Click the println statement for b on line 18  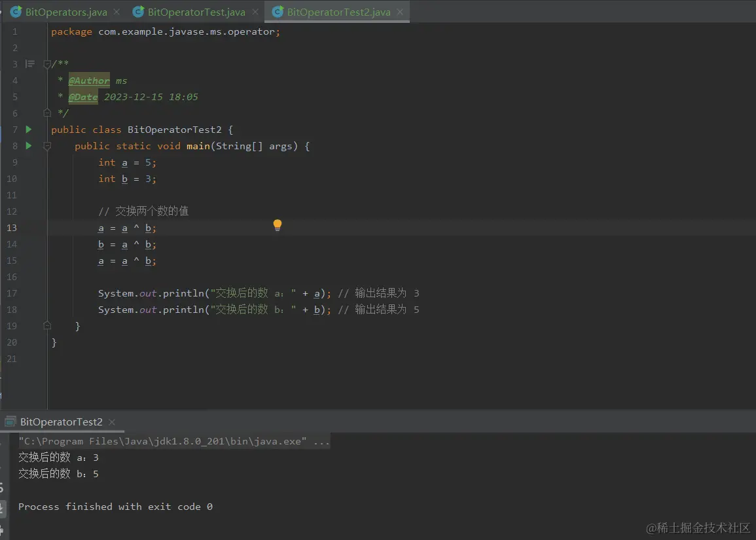pos(215,310)
